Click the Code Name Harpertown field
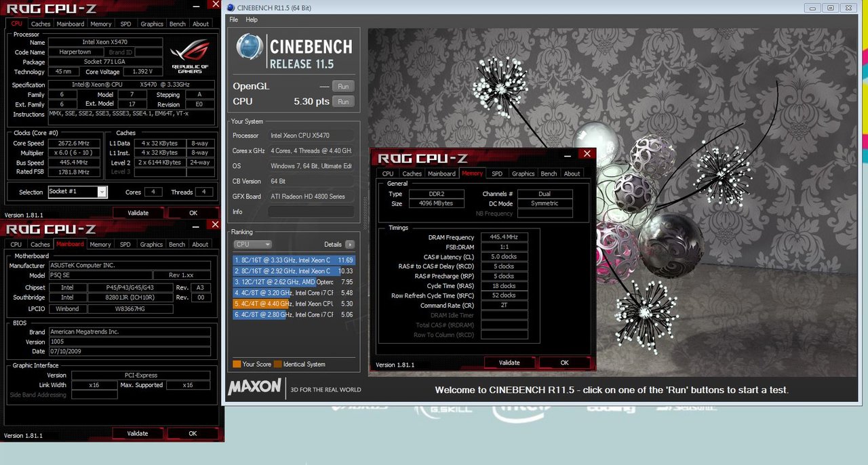 [x=77, y=52]
